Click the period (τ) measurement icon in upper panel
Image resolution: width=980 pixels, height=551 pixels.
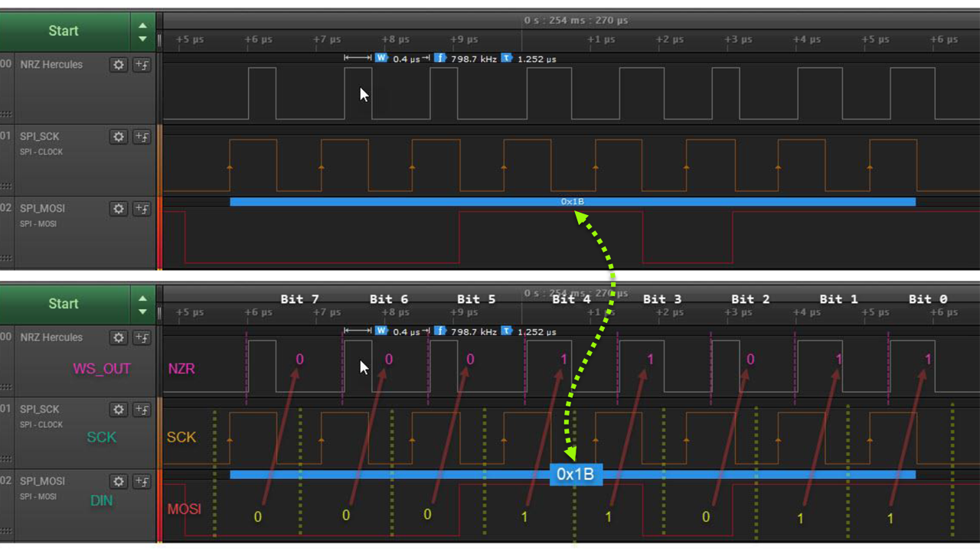click(507, 58)
